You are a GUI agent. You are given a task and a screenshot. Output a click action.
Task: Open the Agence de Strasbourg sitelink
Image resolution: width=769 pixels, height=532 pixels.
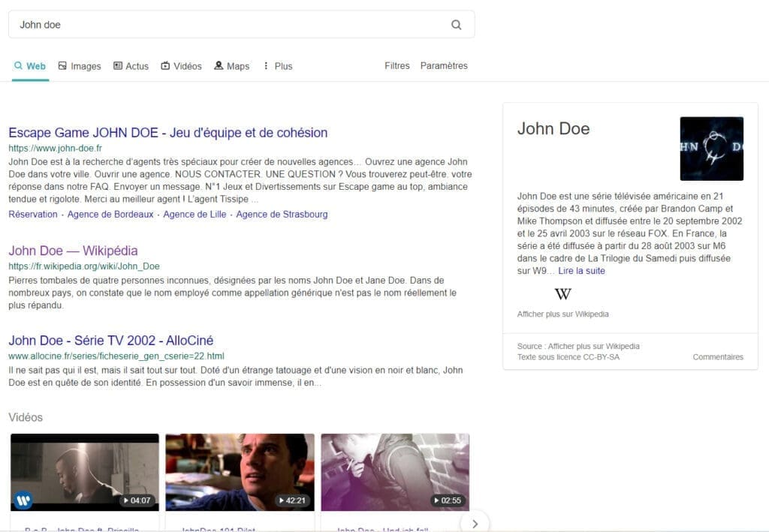point(282,214)
